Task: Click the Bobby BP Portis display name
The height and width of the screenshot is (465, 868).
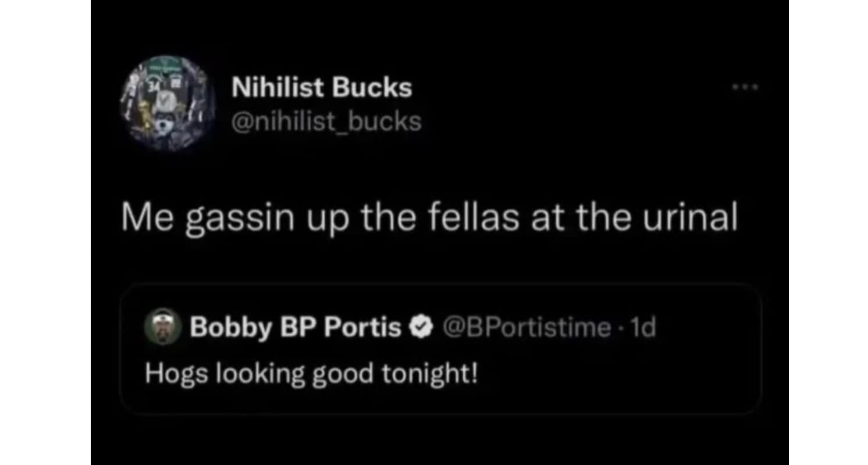Action: (x=295, y=328)
